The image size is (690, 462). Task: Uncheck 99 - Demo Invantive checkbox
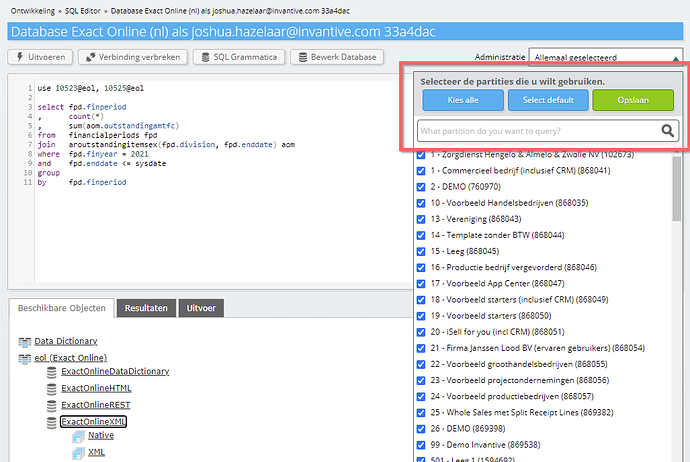point(421,445)
